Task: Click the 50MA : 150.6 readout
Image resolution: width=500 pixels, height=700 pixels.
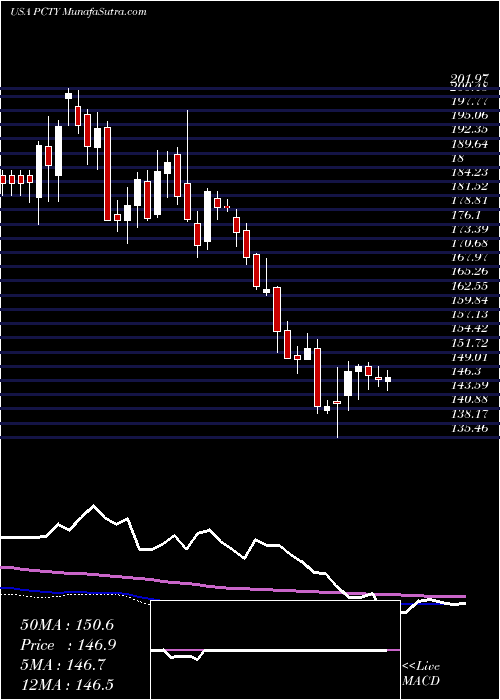Action: 67,625
